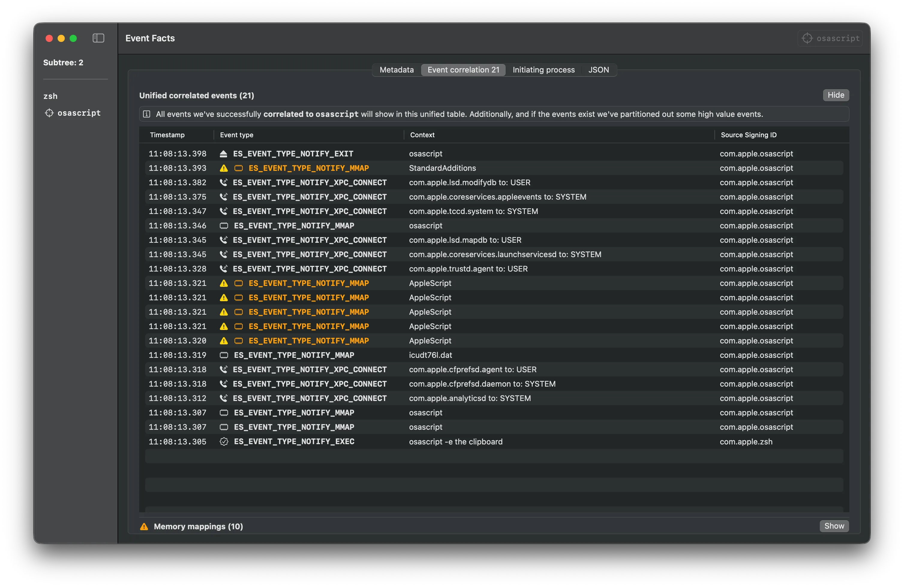The image size is (904, 588).
Task: Select osascript in the sidebar tree
Action: coord(79,113)
